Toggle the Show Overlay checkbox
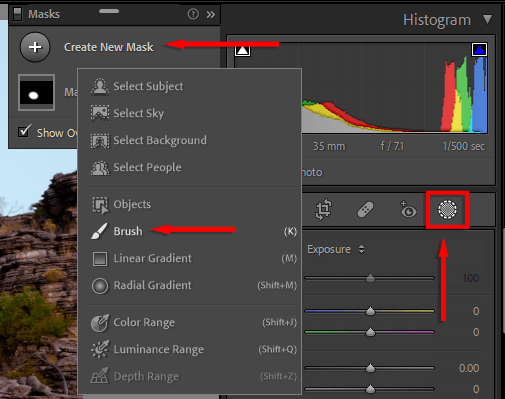 [x=25, y=131]
